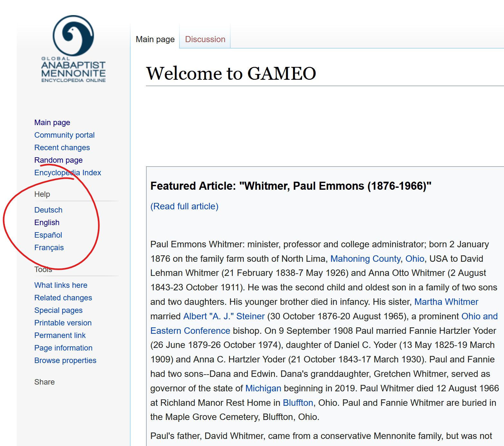View Recent changes from sidebar
504x446 pixels.
(x=62, y=148)
